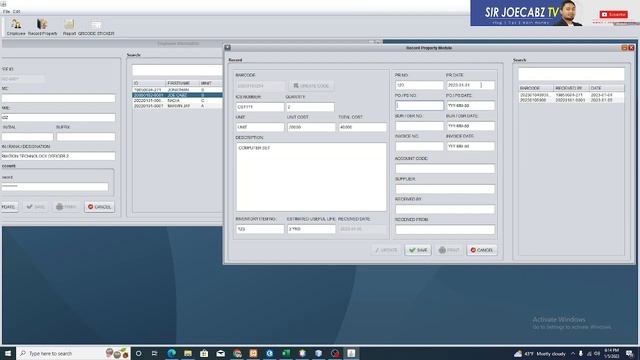Click the BARCODE column header
Screen dimensions: 640x360
pos(536,88)
